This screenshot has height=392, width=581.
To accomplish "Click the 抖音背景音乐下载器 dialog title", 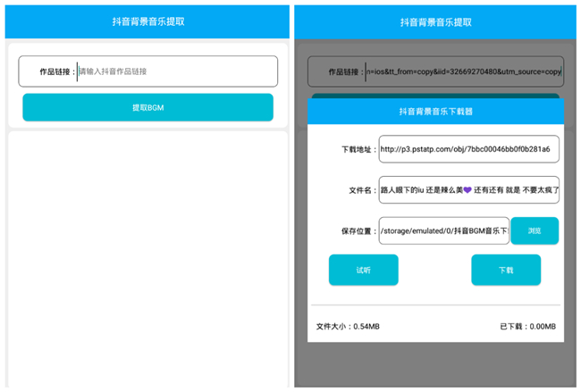I will (436, 112).
